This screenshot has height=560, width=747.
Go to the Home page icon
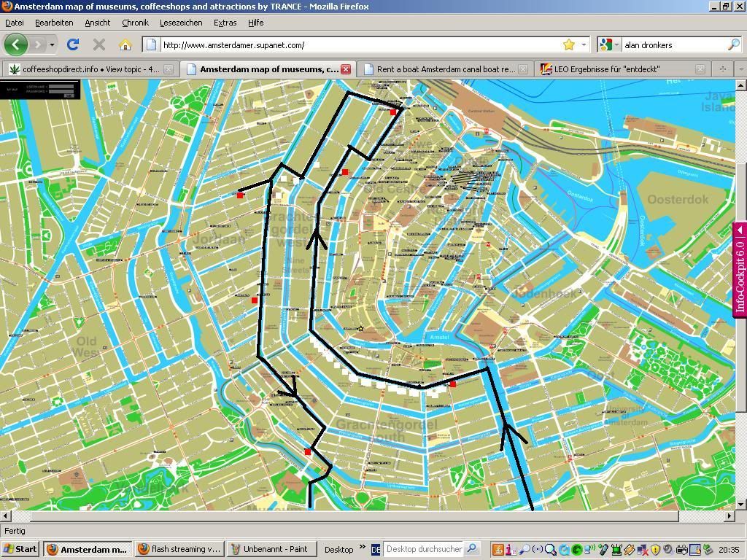[x=125, y=44]
